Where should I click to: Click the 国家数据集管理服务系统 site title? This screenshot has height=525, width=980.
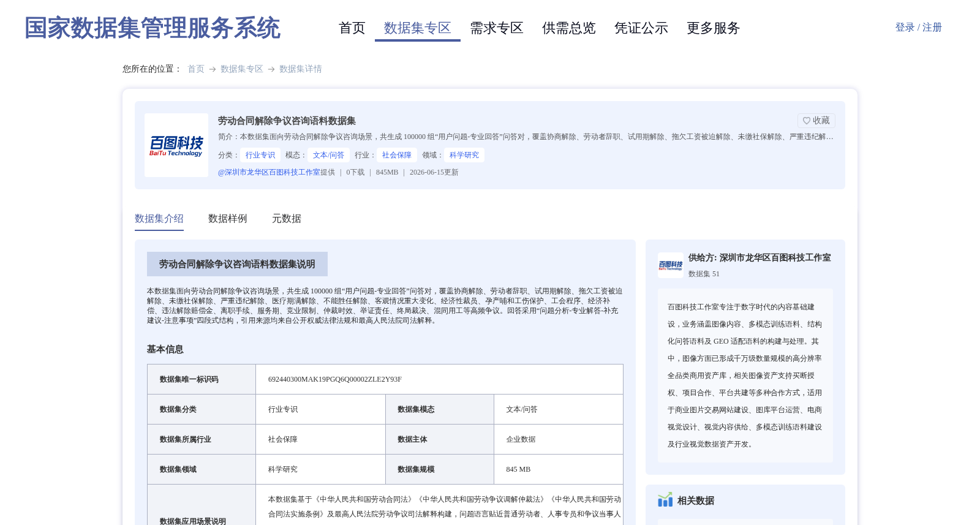pyautogui.click(x=153, y=28)
